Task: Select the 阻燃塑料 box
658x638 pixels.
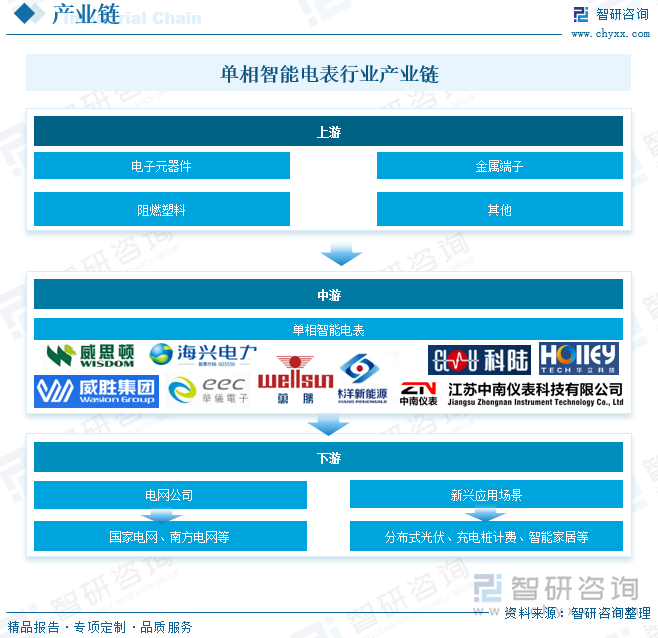Action: (162, 209)
